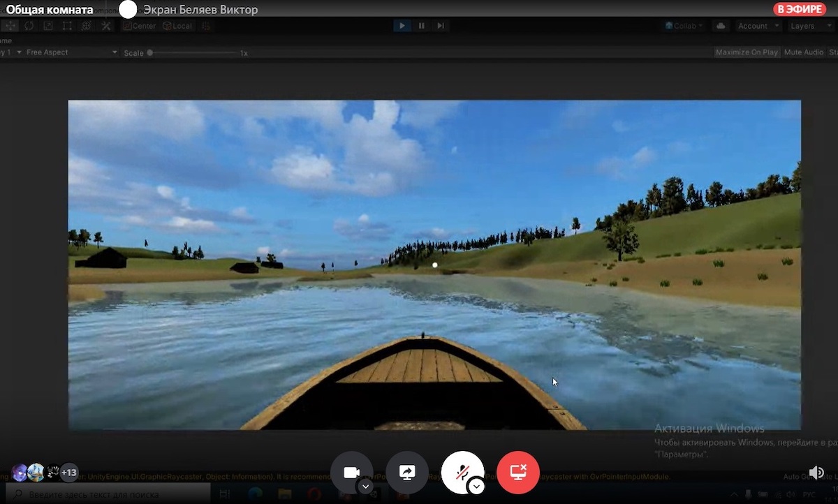Click the Scale slider handle
The width and height of the screenshot is (838, 504).
coord(150,52)
